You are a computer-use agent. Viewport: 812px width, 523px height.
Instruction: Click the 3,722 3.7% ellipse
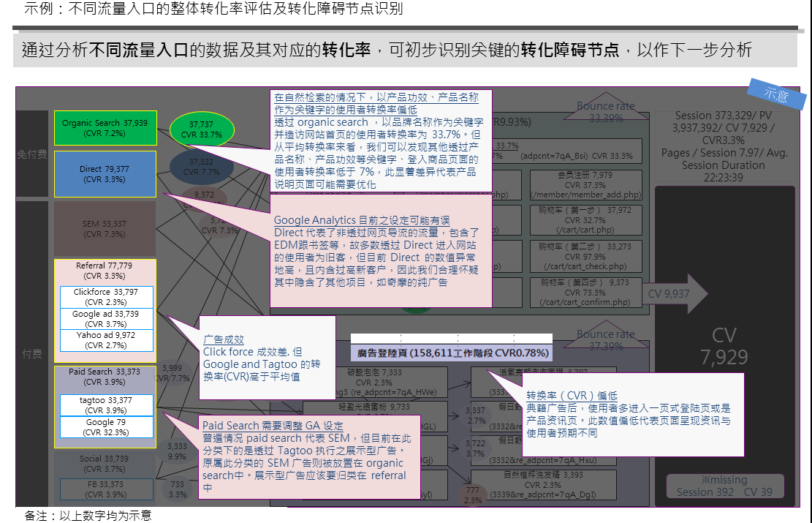pos(475,448)
